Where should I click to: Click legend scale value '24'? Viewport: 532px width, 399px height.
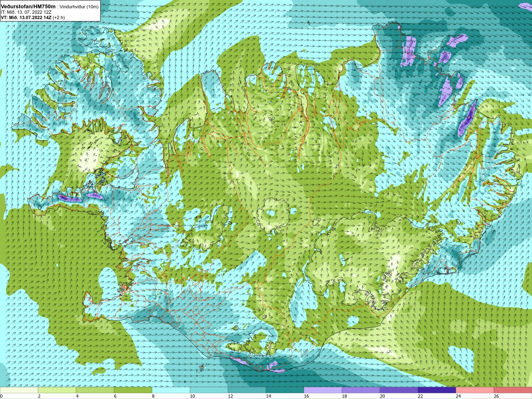click(x=458, y=397)
